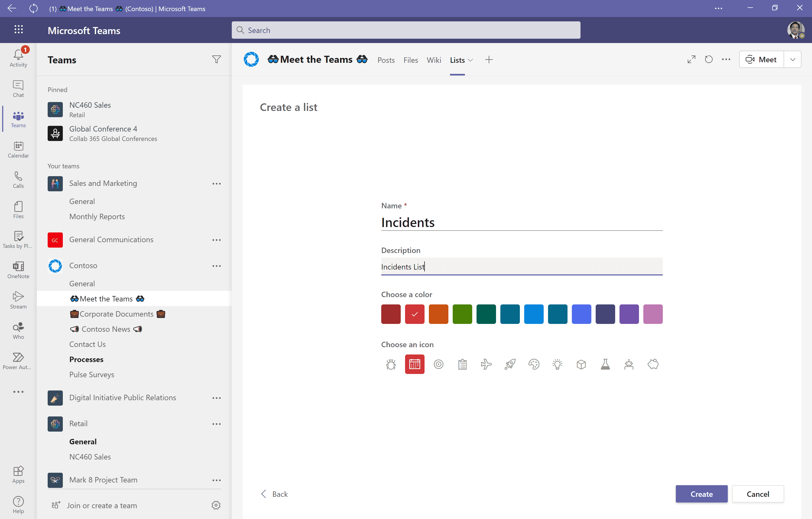Open Help in the left rail

point(18,505)
